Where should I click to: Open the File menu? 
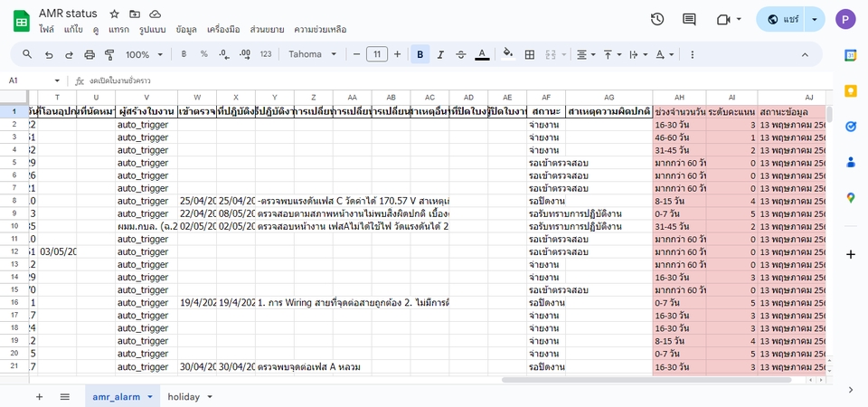coord(46,30)
